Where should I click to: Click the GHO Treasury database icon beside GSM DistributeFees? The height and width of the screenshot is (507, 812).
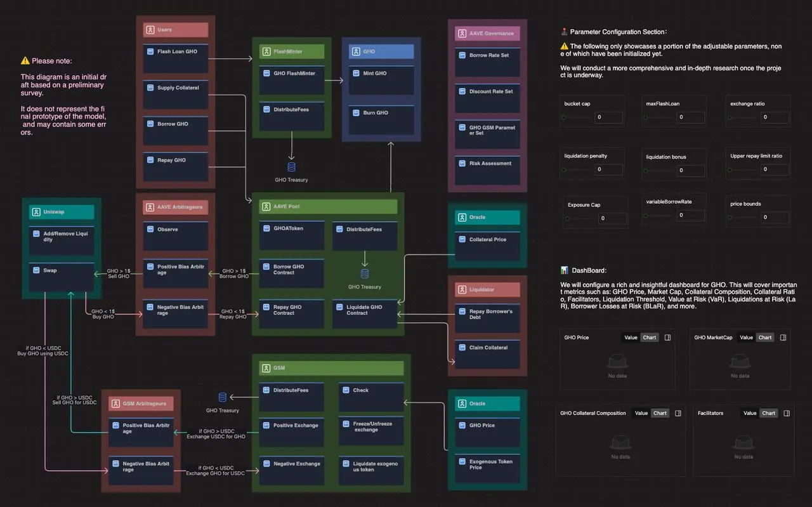point(223,397)
